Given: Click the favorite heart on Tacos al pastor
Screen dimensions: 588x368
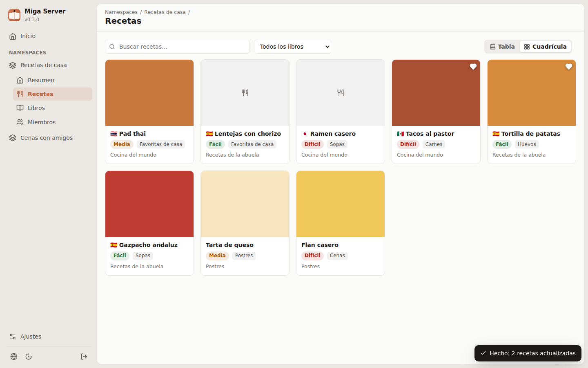Looking at the screenshot, I should (x=473, y=67).
